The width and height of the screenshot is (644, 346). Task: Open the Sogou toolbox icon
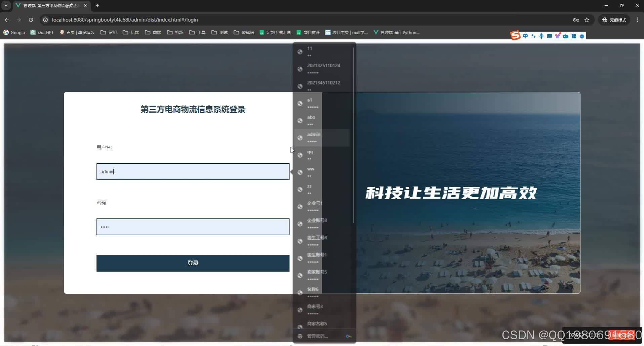point(574,36)
